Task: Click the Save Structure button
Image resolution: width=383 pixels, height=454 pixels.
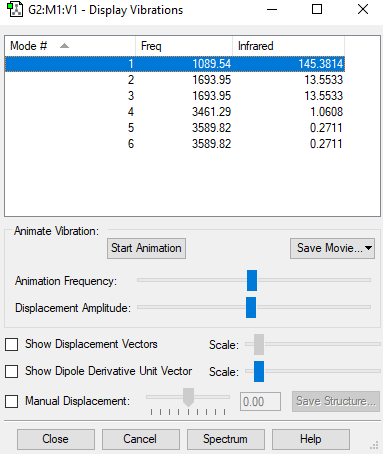Action: [x=336, y=401]
